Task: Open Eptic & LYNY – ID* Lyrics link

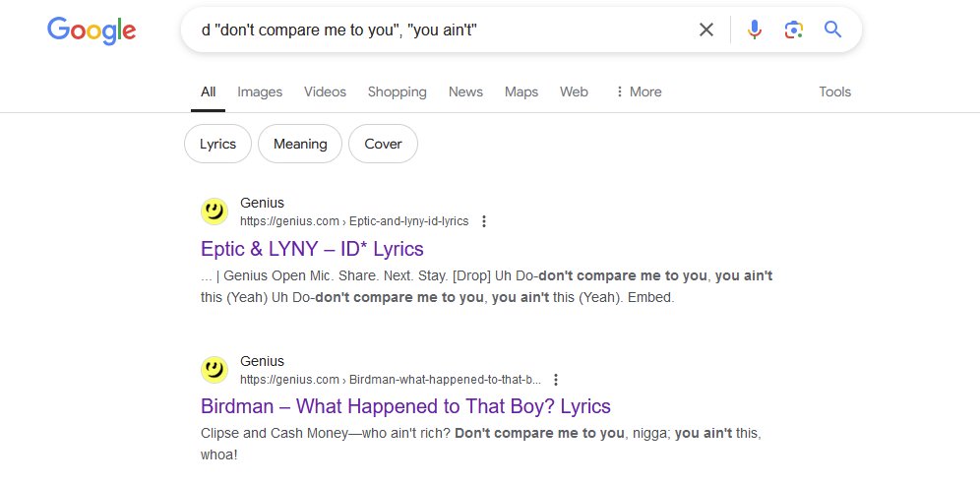Action: click(x=312, y=249)
